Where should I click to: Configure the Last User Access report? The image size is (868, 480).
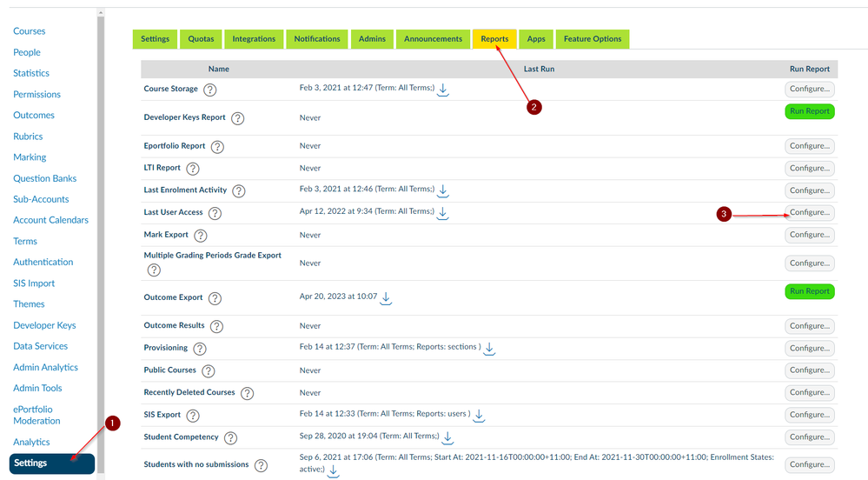coord(809,212)
